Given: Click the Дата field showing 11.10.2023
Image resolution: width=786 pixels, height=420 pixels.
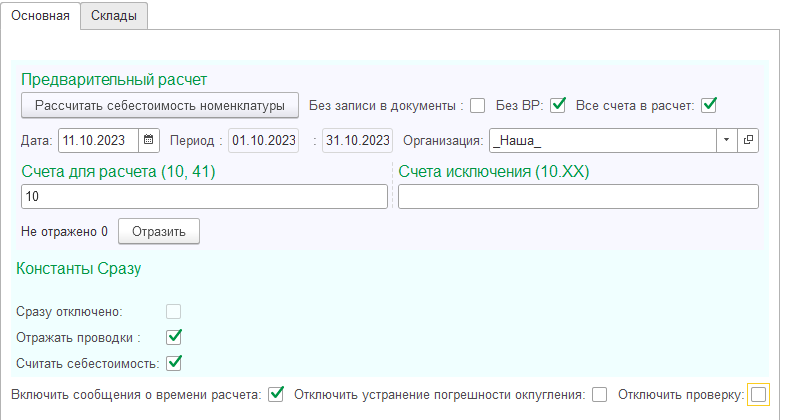Looking at the screenshot, I should (99, 140).
